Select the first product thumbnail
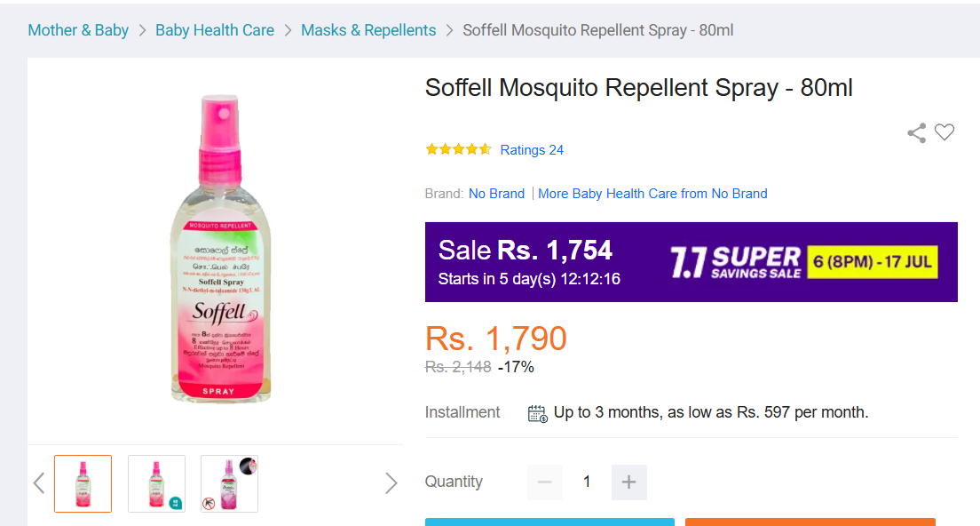The width and height of the screenshot is (980, 526). click(83, 483)
